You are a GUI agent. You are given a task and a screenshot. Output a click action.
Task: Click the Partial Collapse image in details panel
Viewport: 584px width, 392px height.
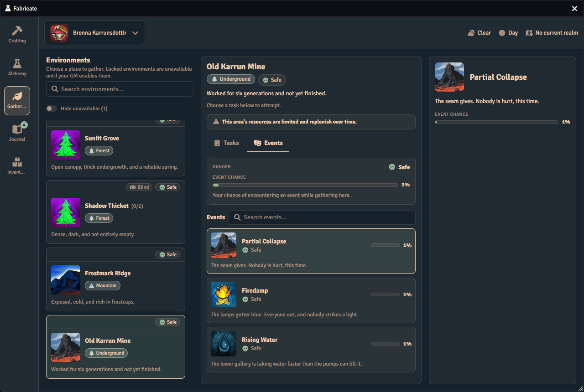[449, 77]
